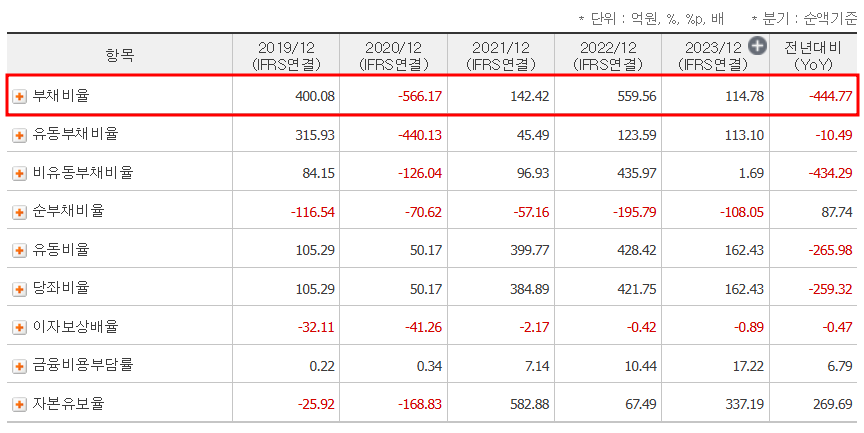
Task: Select the 96.93 value
Action: click(533, 174)
